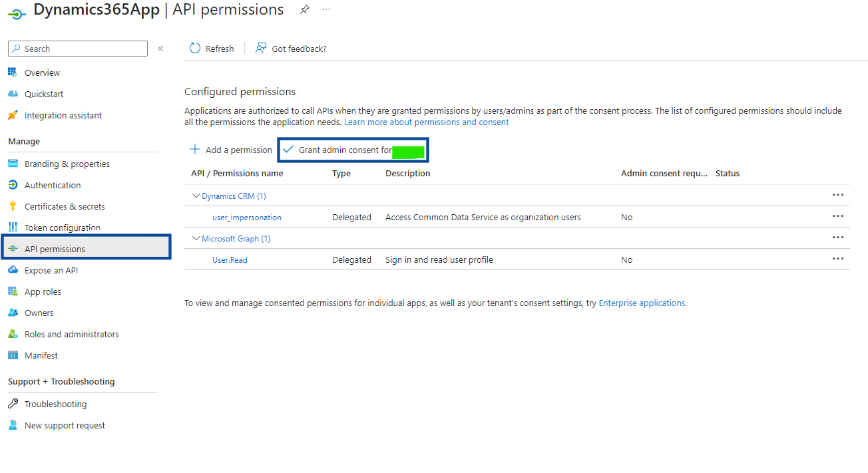Click the checkmark icon for Grant admin consent
Image resolution: width=868 pixels, height=473 pixels.
coord(288,150)
